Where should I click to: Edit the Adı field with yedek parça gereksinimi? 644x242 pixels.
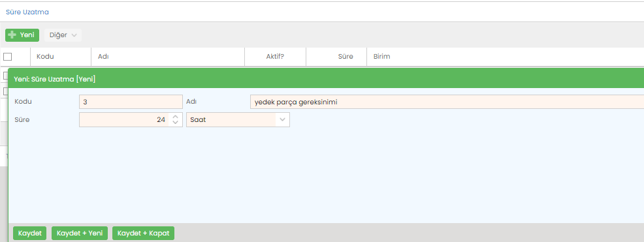pyautogui.click(x=447, y=102)
